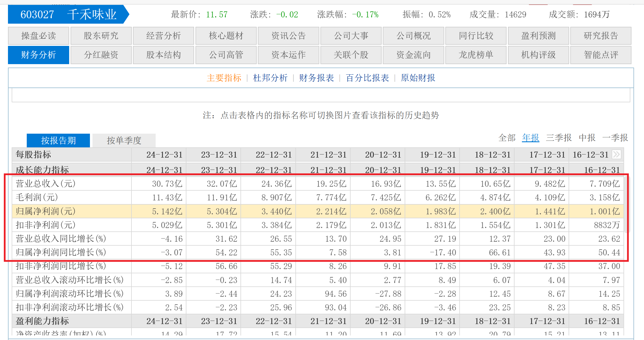The height and width of the screenshot is (340, 644).
Task: Click 603027 千禾味业 stock title banner
Action: [68, 14]
